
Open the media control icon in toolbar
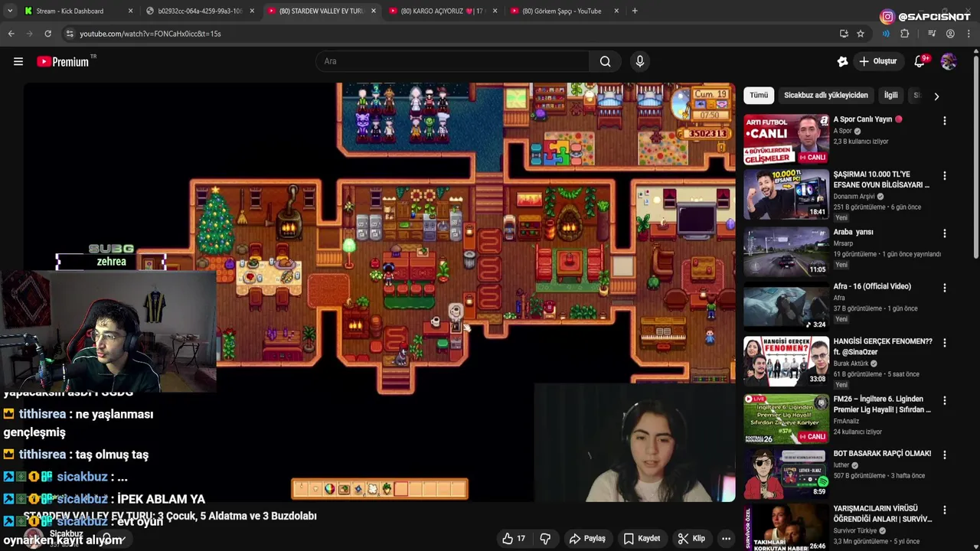tap(932, 34)
